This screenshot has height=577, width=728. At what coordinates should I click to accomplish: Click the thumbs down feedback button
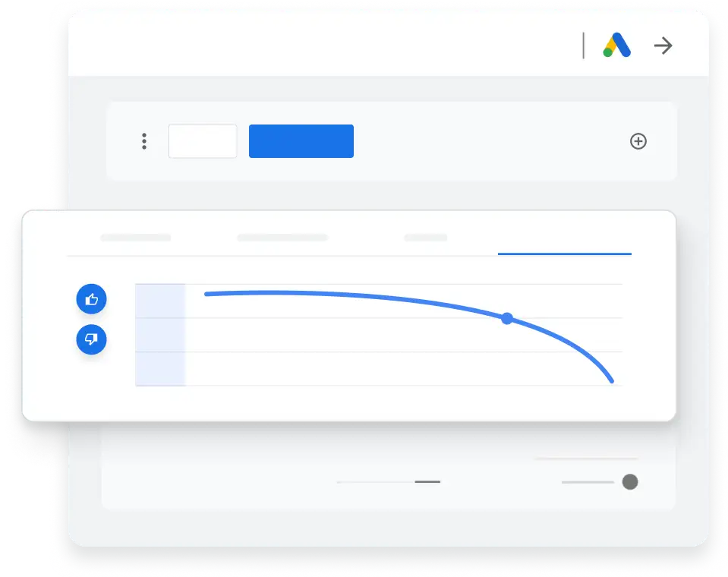pyautogui.click(x=91, y=339)
